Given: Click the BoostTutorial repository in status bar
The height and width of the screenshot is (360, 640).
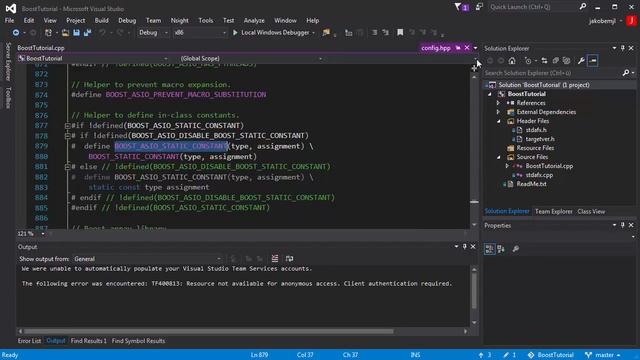Looking at the screenshot, I should [x=551, y=355].
